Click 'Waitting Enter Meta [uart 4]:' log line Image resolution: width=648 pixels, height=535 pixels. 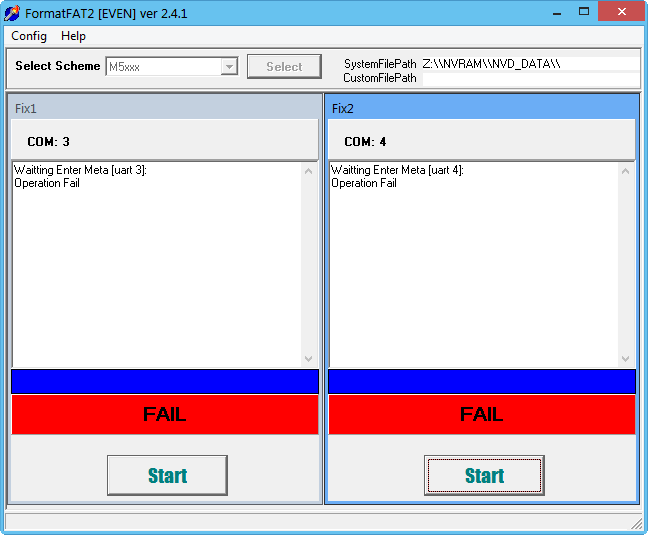click(x=397, y=170)
